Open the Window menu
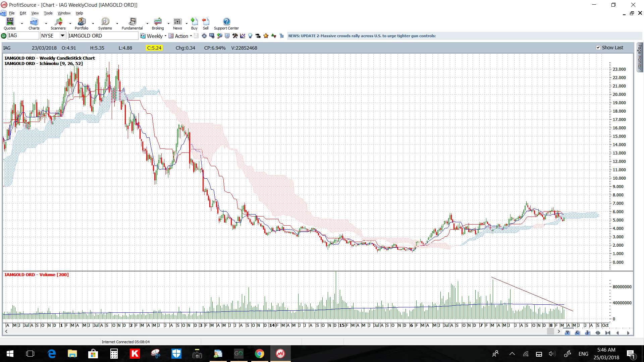Screen dimensions: 644x362 click(x=64, y=13)
